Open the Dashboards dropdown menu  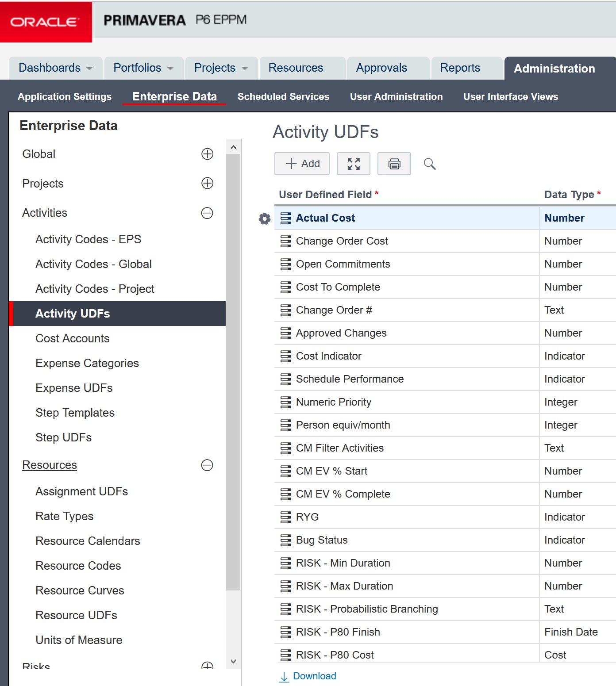point(56,68)
